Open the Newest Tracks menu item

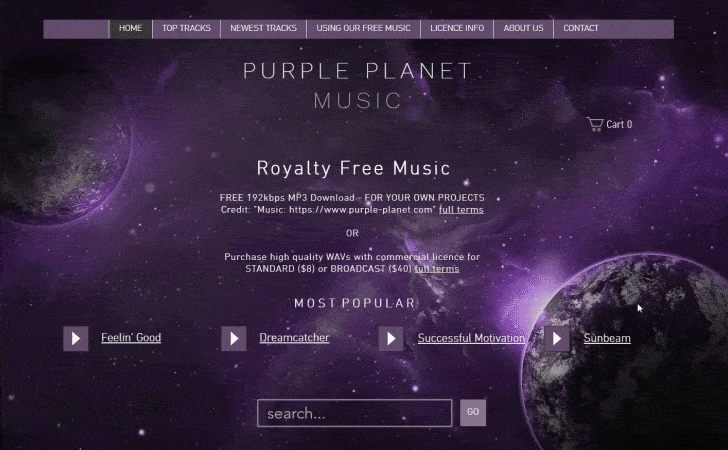click(263, 29)
